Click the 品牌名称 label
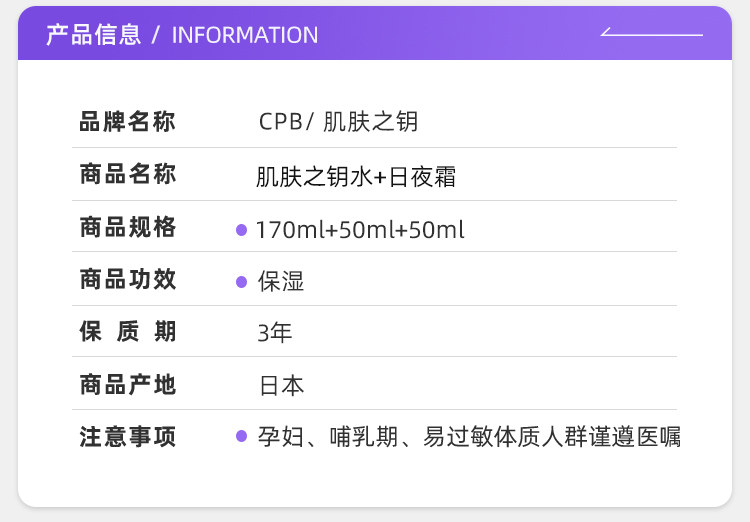This screenshot has width=750, height=522. (128, 123)
